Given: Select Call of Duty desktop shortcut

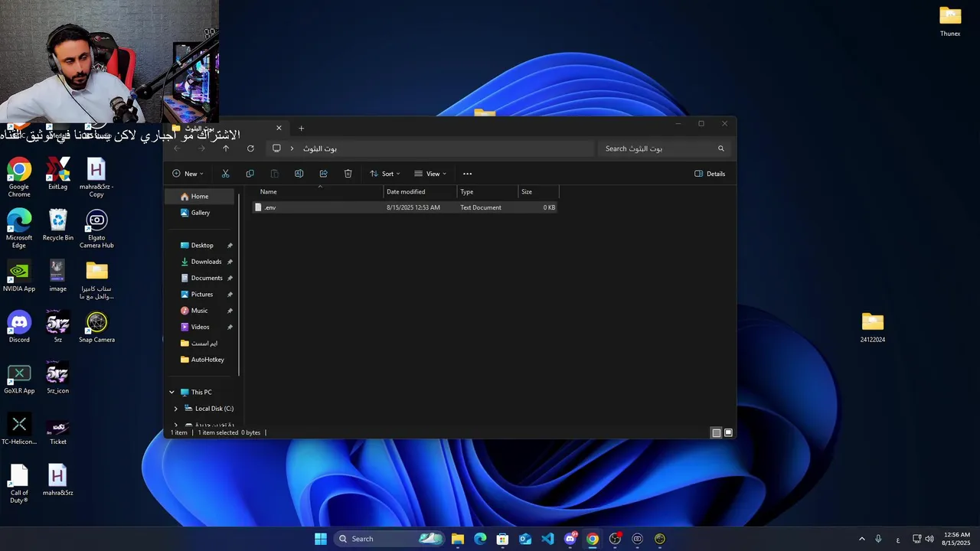Looking at the screenshot, I should [19, 484].
